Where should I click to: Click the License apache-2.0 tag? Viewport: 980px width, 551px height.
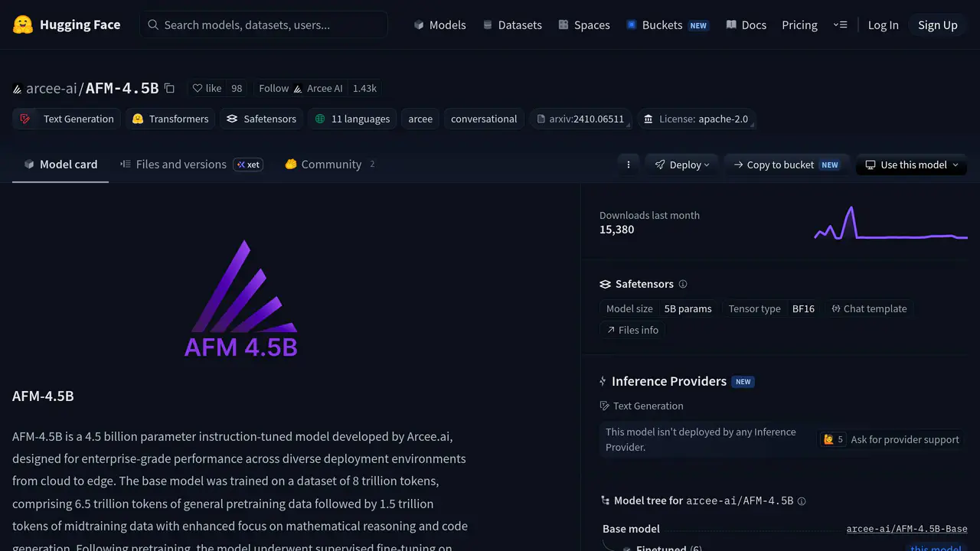(696, 119)
